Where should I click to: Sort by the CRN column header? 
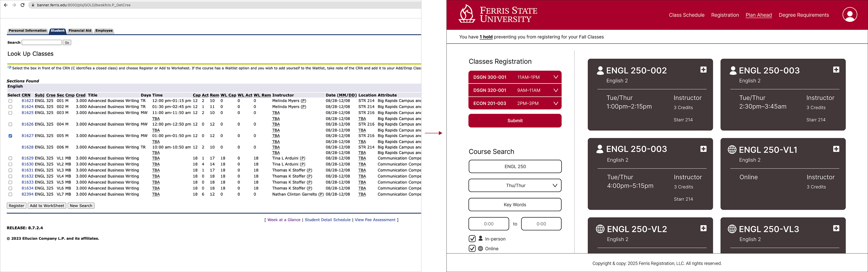tap(26, 95)
